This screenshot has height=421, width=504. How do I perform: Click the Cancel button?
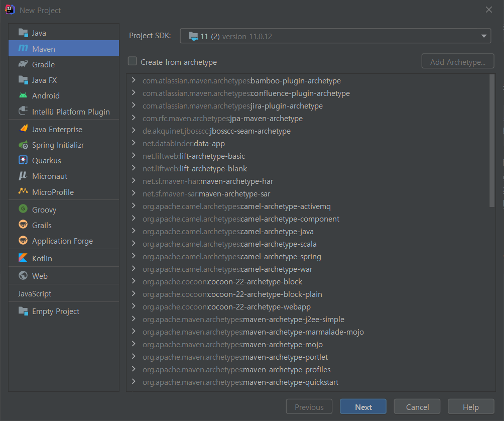417,407
